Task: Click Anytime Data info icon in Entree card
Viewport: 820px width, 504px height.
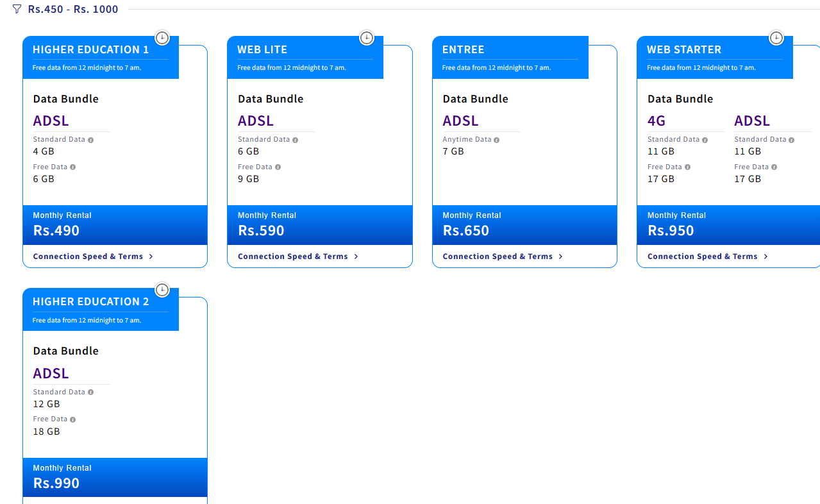Action: 497,140
